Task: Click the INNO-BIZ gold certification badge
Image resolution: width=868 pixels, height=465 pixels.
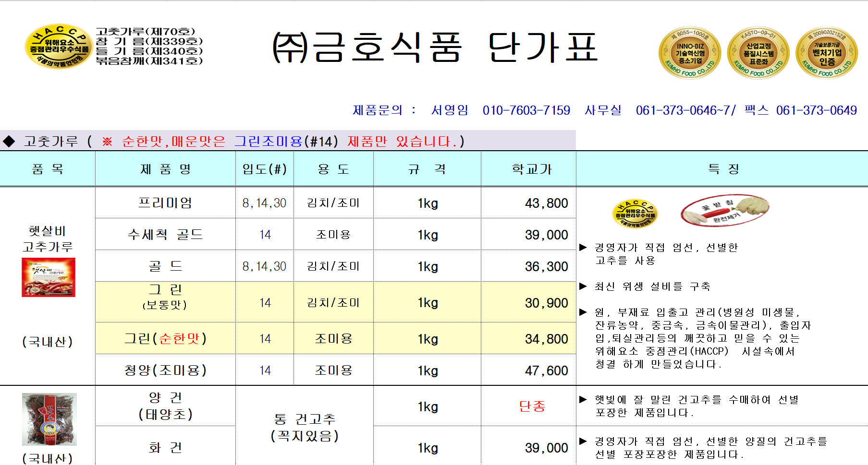Action: pos(689,53)
